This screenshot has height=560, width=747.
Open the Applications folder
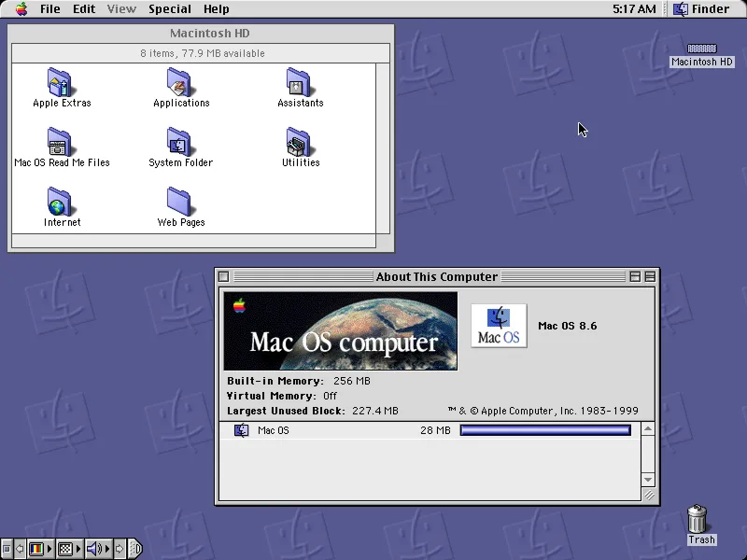click(180, 84)
